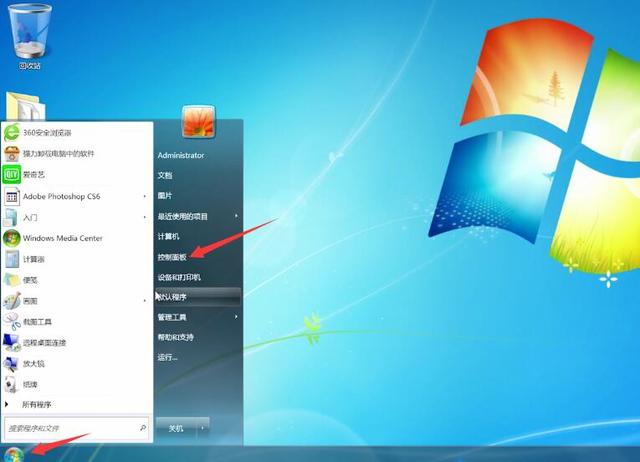The width and height of the screenshot is (640, 462).
Task: Click the 关机 shutdown button
Action: coord(176,427)
